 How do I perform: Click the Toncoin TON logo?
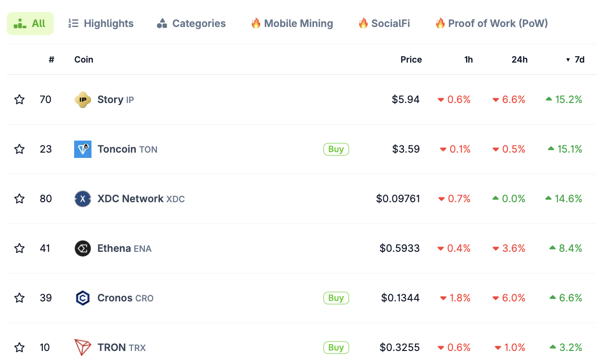82,149
